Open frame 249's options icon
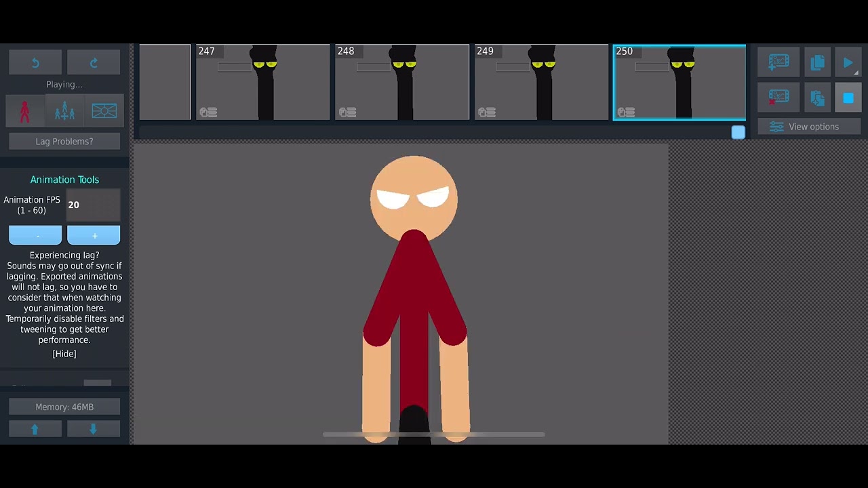This screenshot has width=868, height=488. click(487, 112)
